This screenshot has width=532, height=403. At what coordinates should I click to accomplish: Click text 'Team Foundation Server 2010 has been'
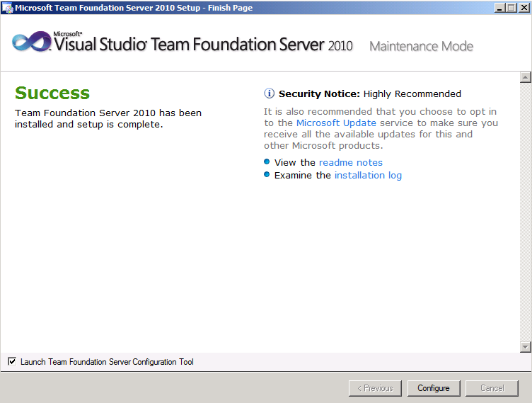pos(108,113)
